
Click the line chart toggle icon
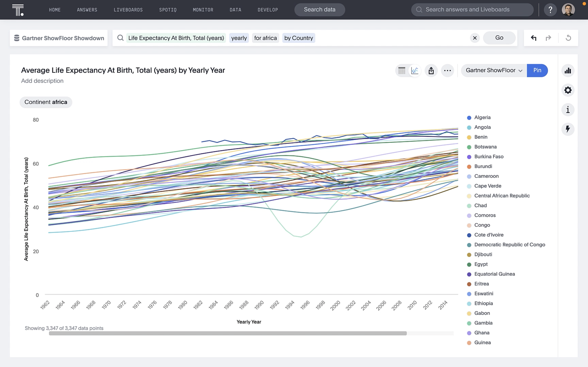tap(415, 70)
